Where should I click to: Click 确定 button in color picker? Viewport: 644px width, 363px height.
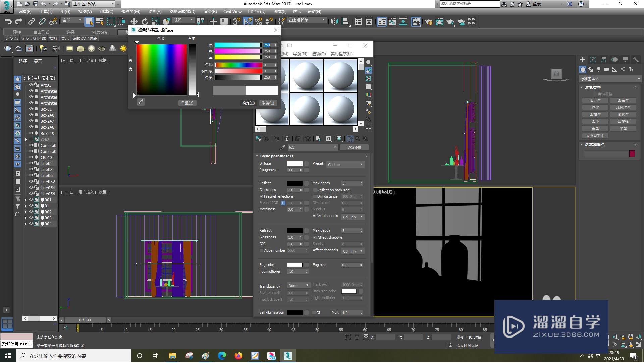coord(247,103)
